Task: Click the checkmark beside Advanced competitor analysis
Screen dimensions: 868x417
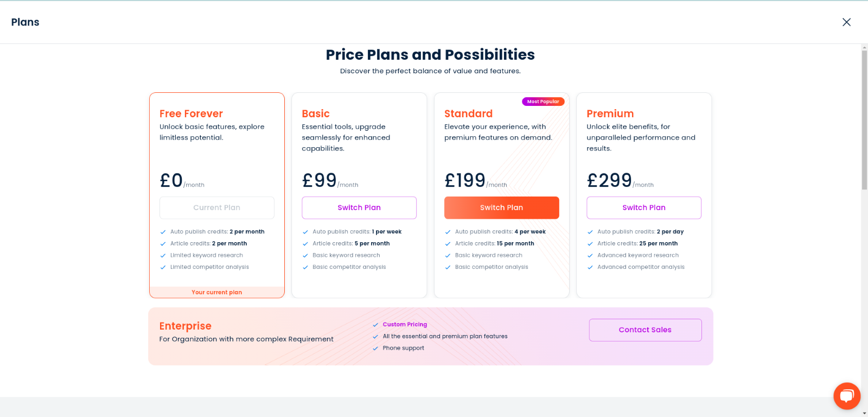Action: click(589, 267)
